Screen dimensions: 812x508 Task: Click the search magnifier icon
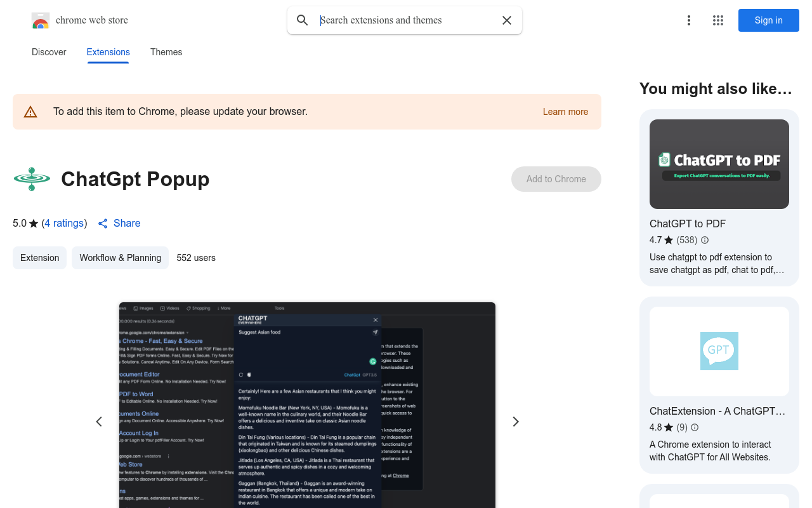click(303, 20)
